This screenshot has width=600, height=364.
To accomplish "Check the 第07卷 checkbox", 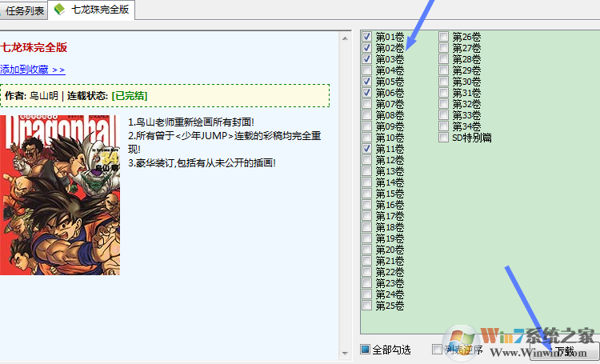I will point(366,104).
